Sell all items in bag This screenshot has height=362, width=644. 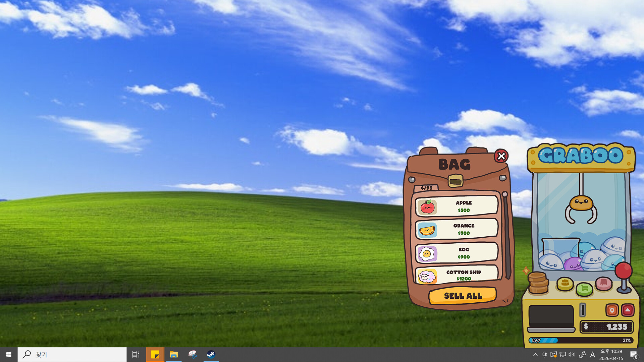coord(463,296)
